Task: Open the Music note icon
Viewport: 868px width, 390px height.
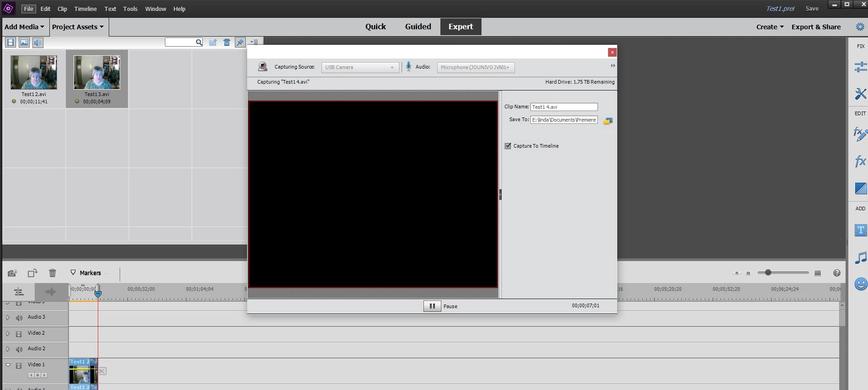Action: 861,257
